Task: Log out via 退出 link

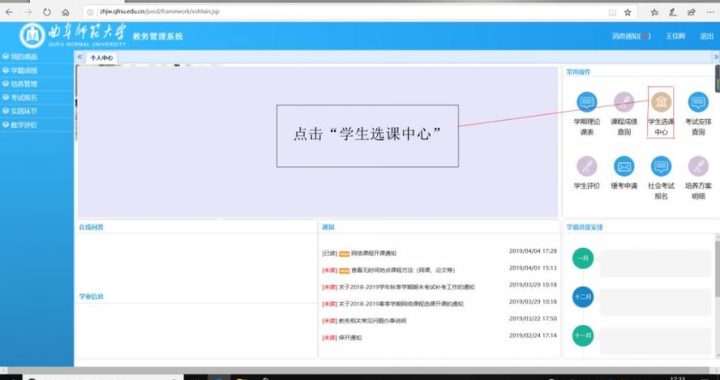Action: (706, 36)
